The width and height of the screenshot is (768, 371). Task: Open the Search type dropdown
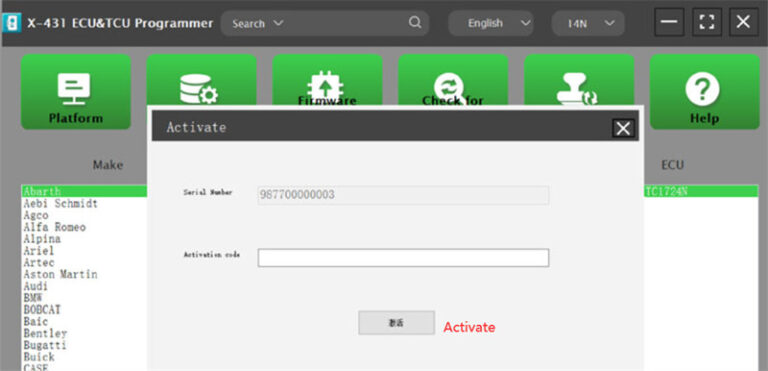click(x=258, y=23)
